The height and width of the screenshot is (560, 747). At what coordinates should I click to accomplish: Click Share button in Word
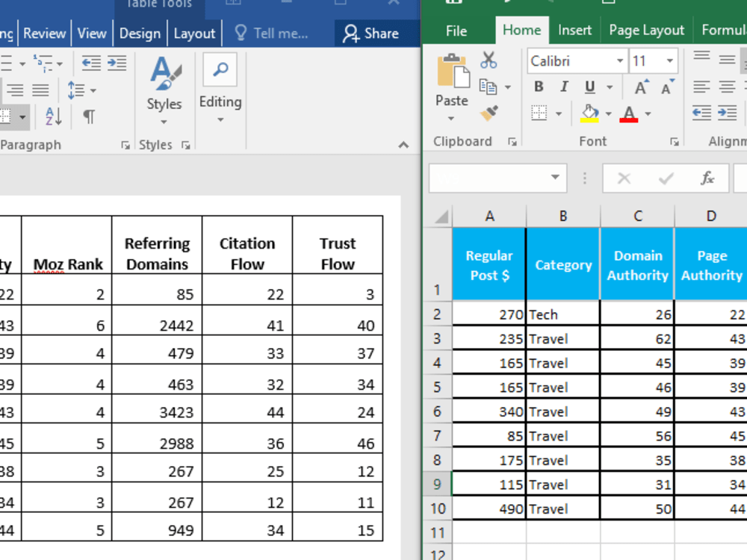point(371,34)
